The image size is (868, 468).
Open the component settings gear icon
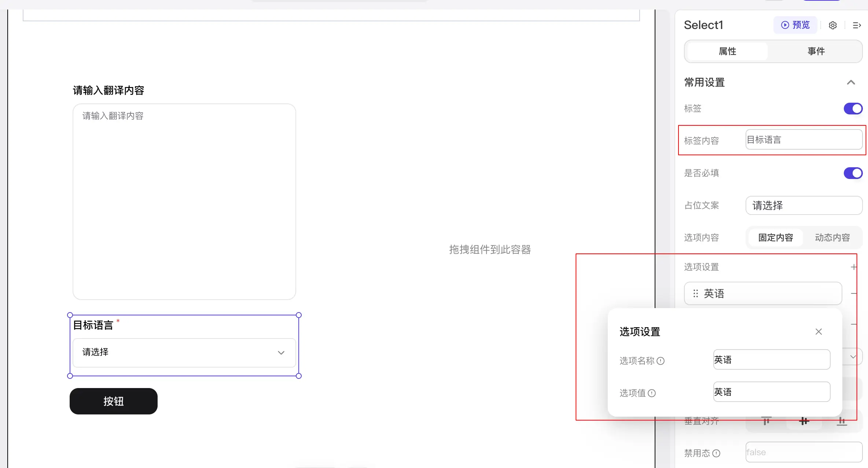(832, 25)
